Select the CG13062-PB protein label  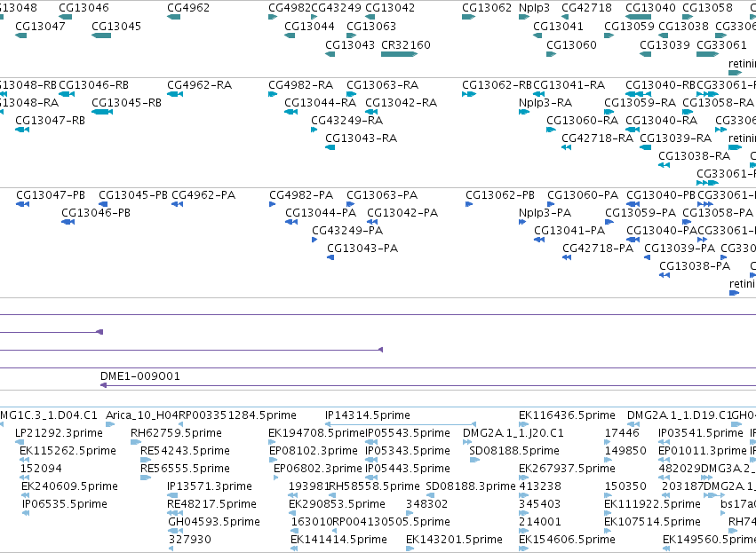tap(500, 195)
